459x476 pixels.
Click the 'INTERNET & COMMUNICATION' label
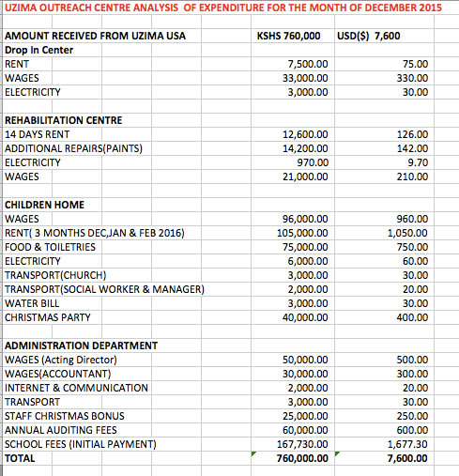tap(76, 388)
